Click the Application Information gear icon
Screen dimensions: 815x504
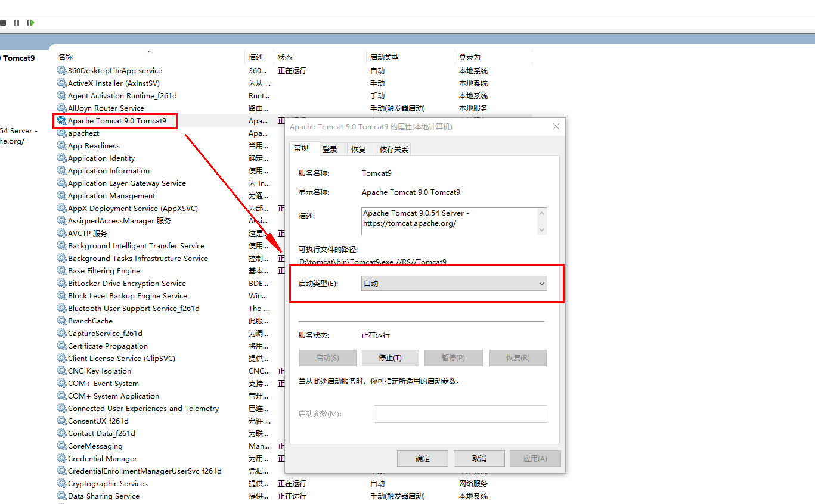pyautogui.click(x=62, y=170)
